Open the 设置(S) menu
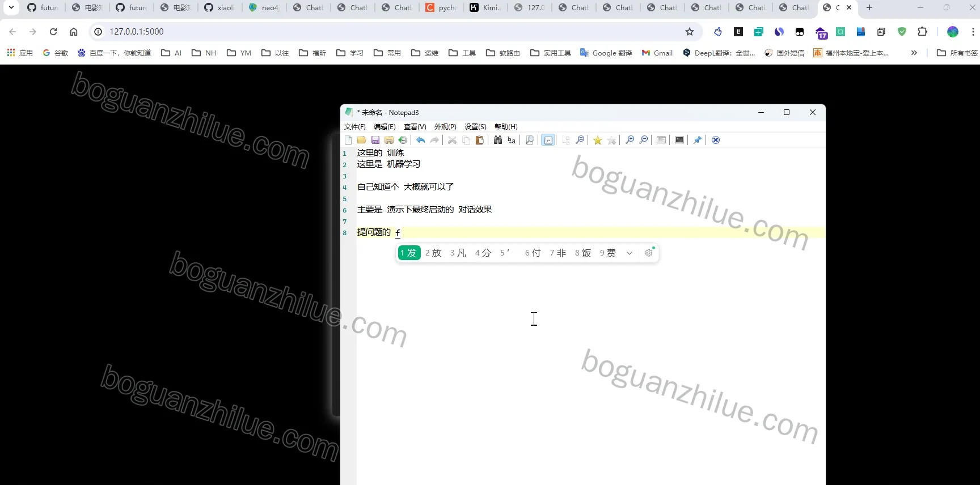This screenshot has height=485, width=980. [475, 127]
